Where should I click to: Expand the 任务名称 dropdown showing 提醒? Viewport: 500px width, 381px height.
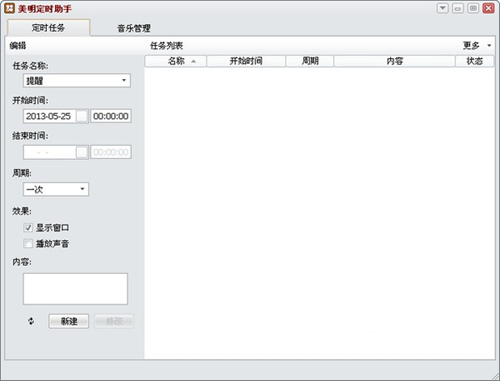[x=77, y=81]
